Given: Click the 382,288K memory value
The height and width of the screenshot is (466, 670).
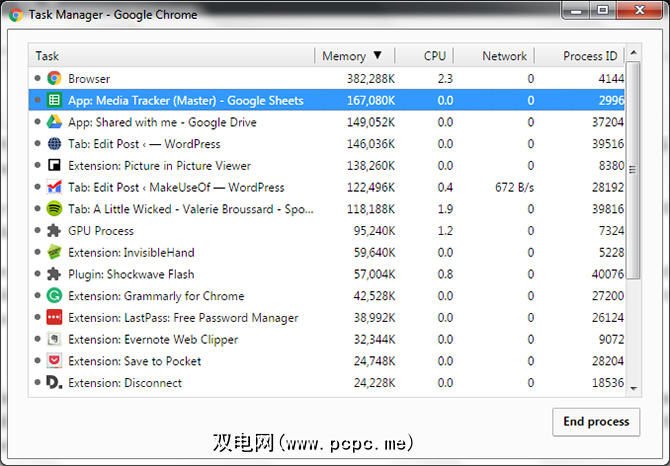Looking at the screenshot, I should (371, 79).
